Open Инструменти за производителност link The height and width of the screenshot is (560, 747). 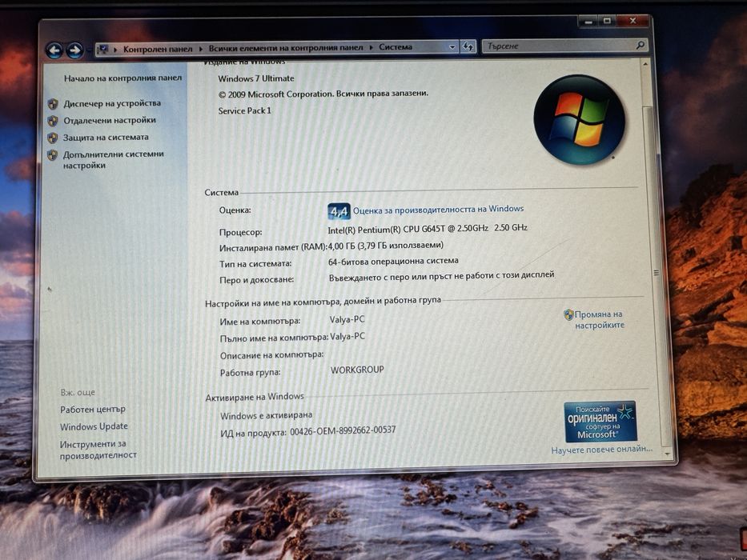(98, 450)
